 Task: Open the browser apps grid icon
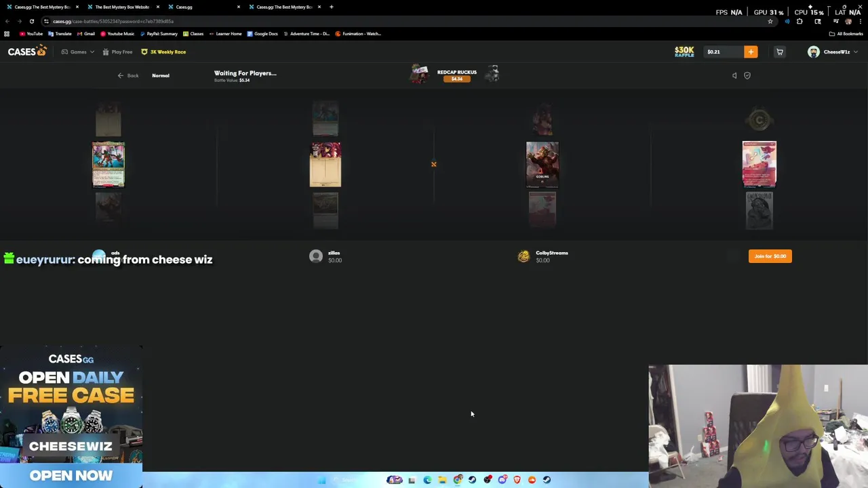click(7, 34)
